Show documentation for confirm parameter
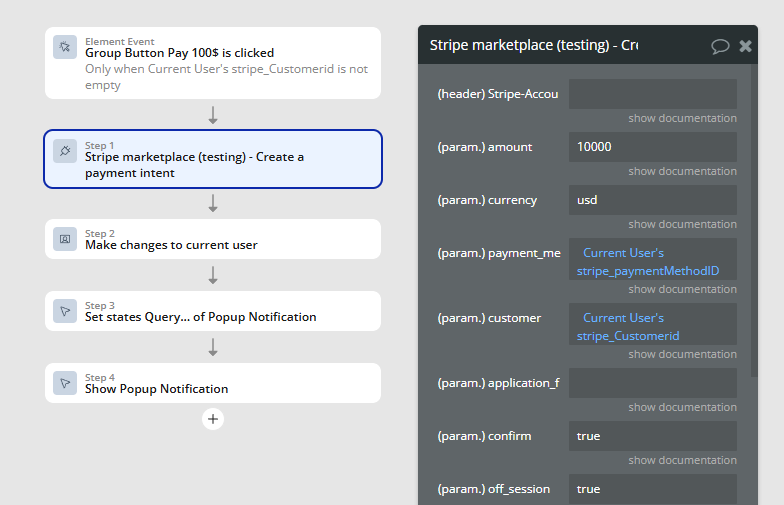Image resolution: width=784 pixels, height=505 pixels. pyautogui.click(x=682, y=460)
